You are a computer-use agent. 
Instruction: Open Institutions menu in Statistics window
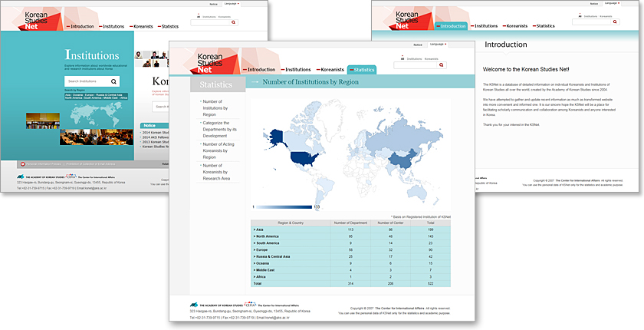296,69
